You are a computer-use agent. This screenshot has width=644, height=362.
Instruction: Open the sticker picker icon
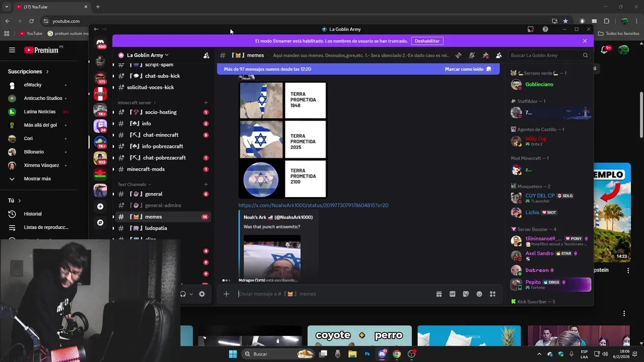click(x=466, y=294)
